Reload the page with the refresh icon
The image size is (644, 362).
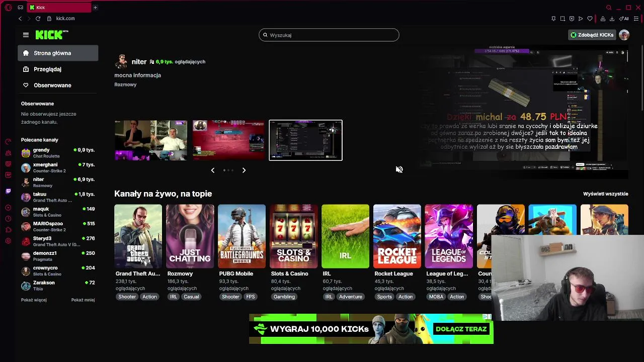pos(38,18)
